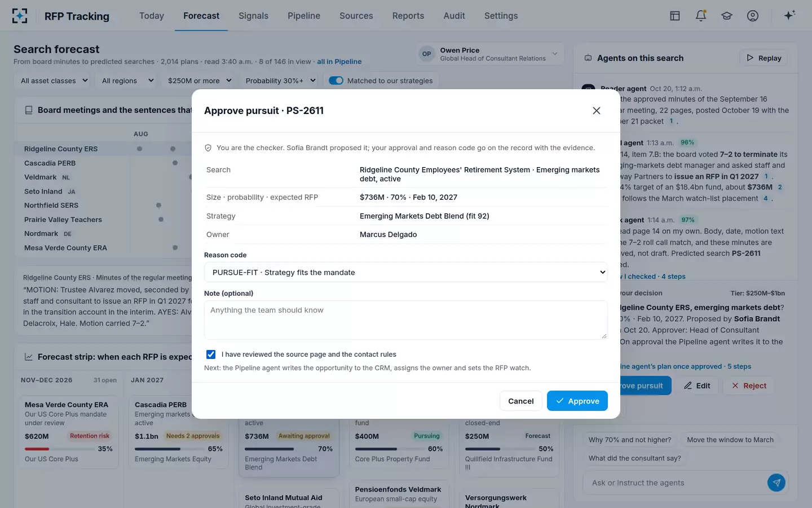Open the Probability 30%+ dropdown
Viewport: 812px width, 508px height.
[280, 81]
